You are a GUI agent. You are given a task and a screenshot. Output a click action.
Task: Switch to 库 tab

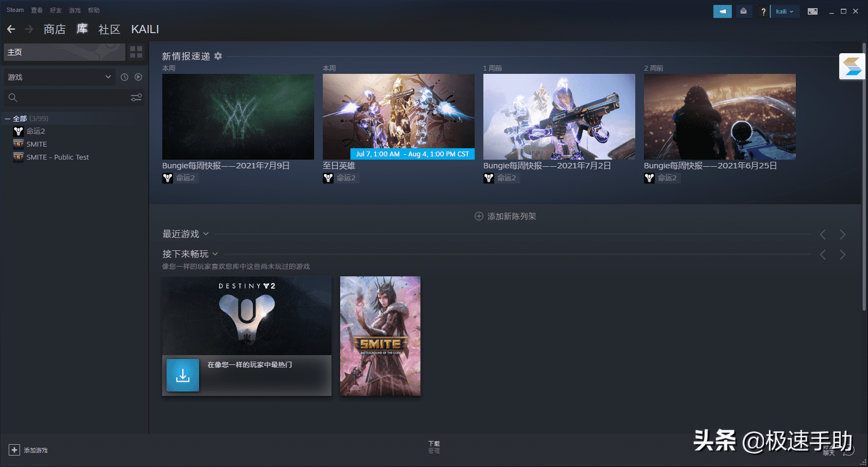pyautogui.click(x=82, y=29)
